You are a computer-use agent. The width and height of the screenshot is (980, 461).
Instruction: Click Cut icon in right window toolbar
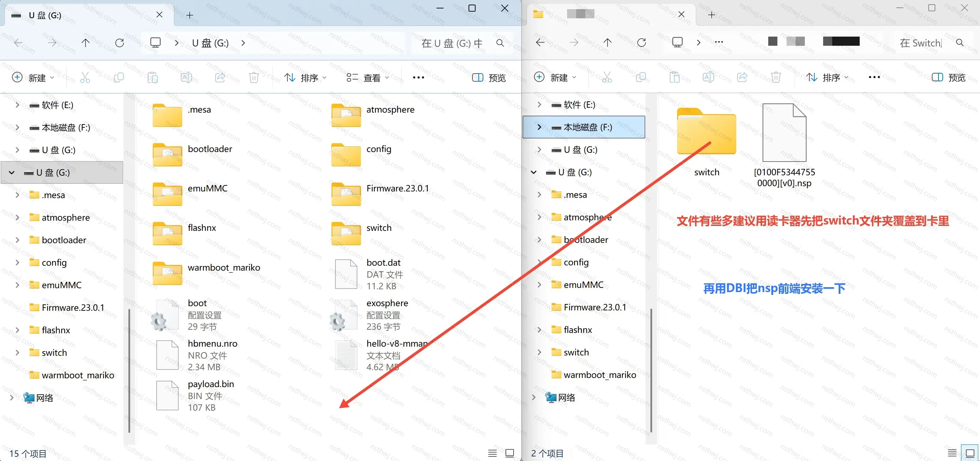[x=607, y=78]
